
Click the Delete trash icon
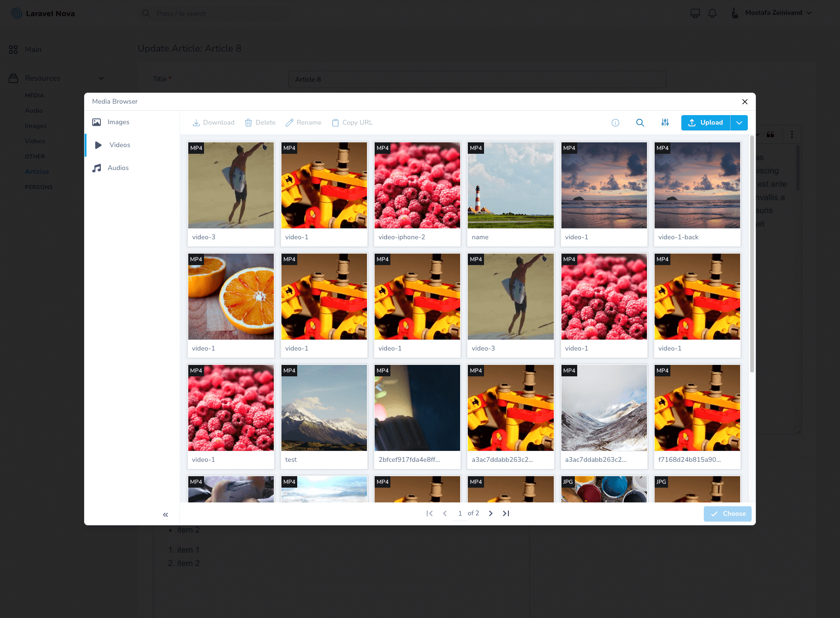[260, 123]
